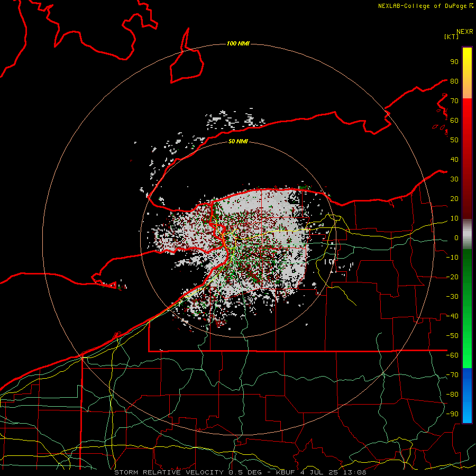Click the KBUF station identifier in caption
Screen dimensions: 476x476
[x=286, y=472]
